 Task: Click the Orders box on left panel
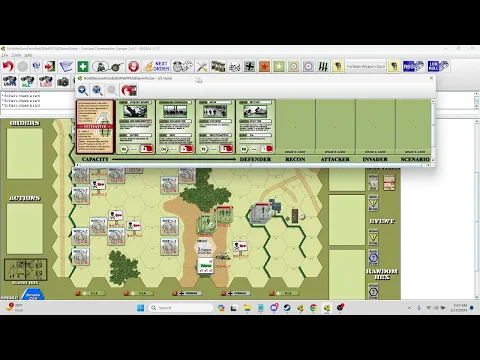[25, 154]
